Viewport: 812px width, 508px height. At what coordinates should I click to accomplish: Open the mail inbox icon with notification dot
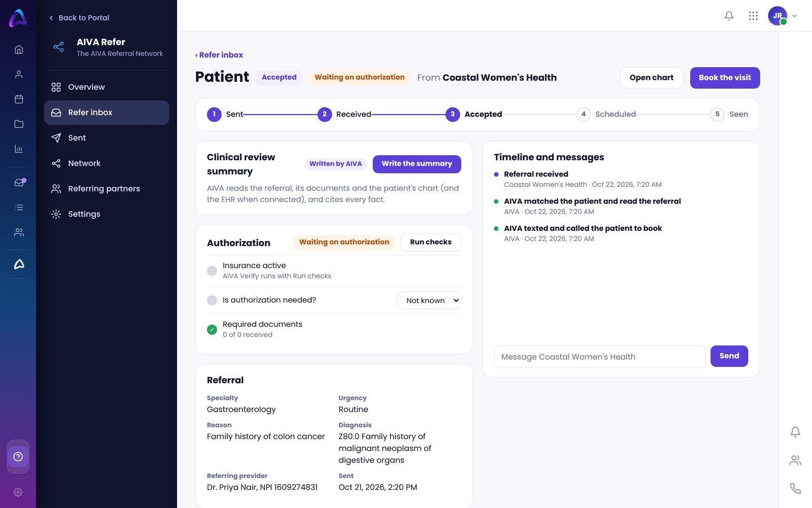[19, 182]
